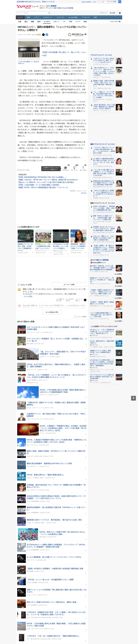Screen dimensions: 138x644
Task: Select the 国内 category tab
Action: tap(26, 21)
